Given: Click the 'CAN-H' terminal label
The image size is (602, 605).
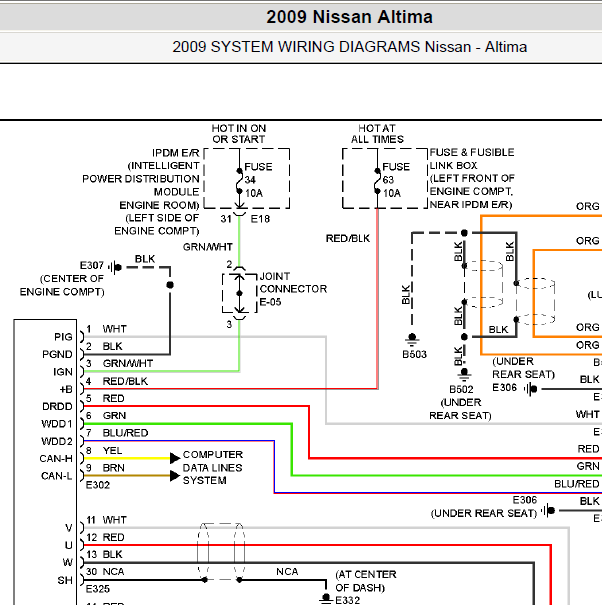Looking at the screenshot, I should click(x=56, y=458).
